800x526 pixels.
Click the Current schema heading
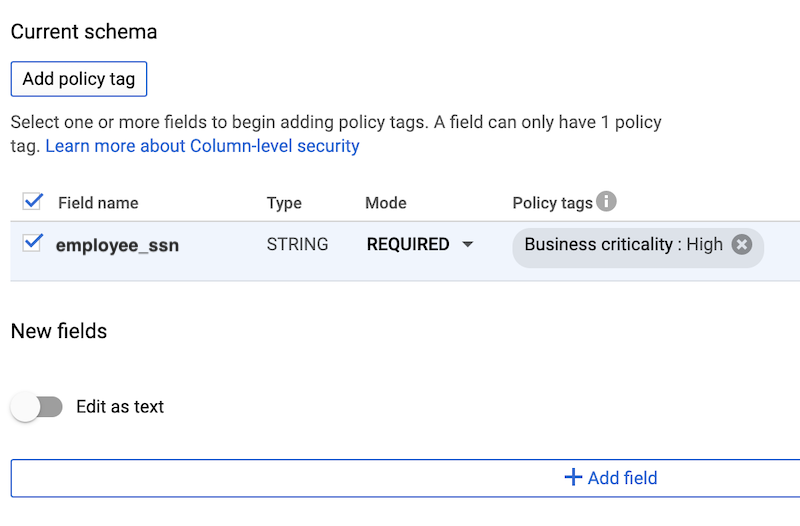click(84, 31)
